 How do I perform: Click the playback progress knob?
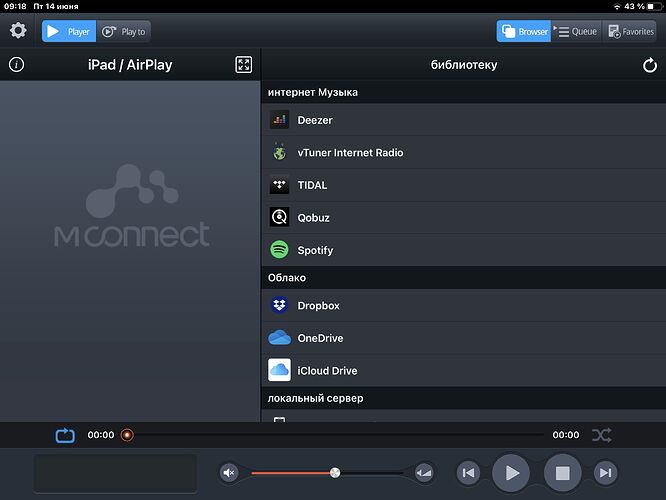click(127, 435)
